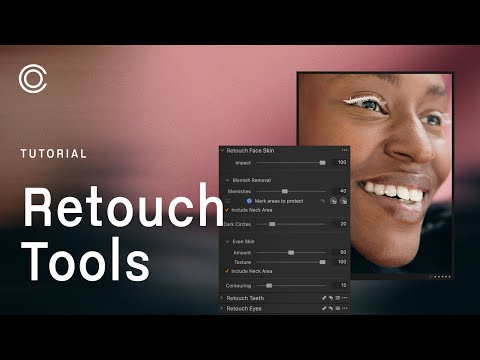Click the portrait photo of the smiling face
Screen dimensions: 480x360
pos(375,175)
